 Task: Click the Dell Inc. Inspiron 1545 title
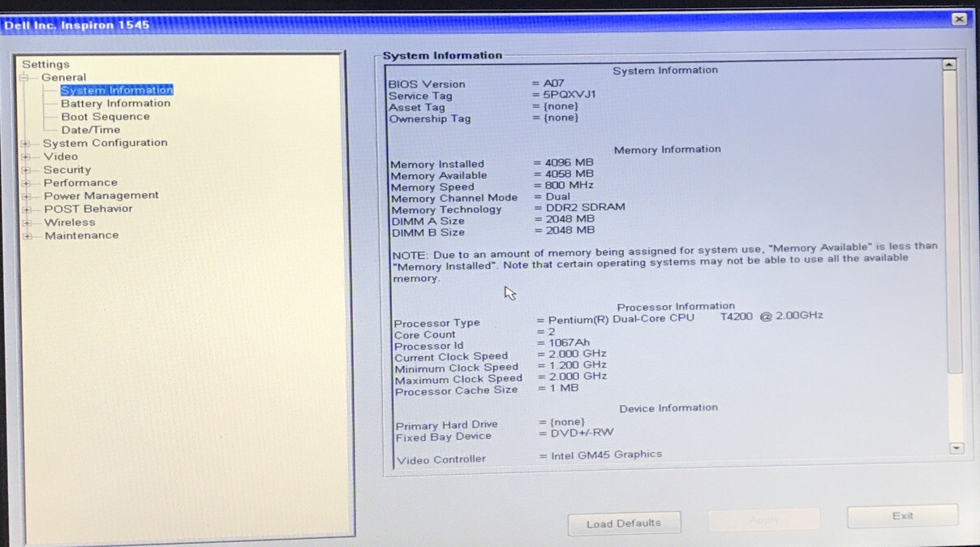77,25
